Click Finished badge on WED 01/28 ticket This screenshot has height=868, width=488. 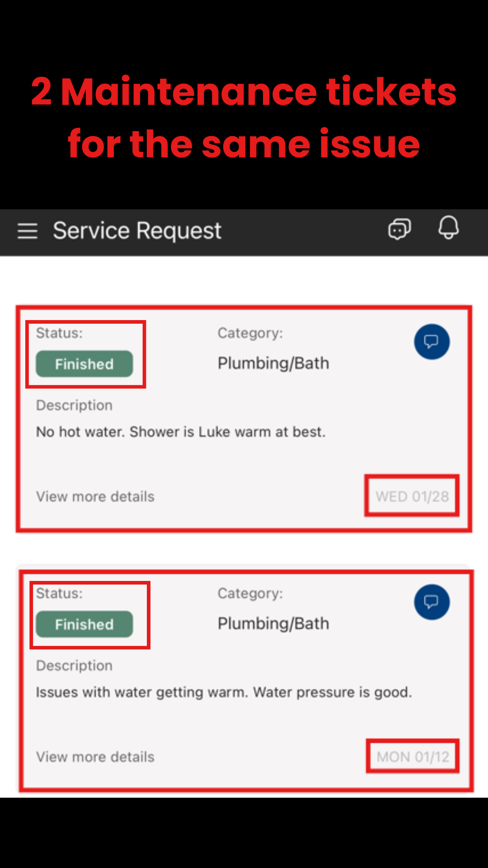pos(84,364)
